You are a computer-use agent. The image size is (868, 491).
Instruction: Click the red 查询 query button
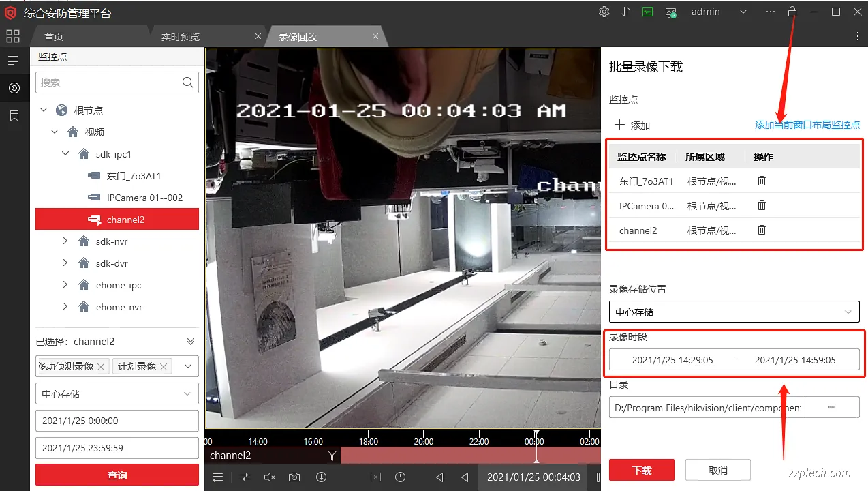click(117, 474)
